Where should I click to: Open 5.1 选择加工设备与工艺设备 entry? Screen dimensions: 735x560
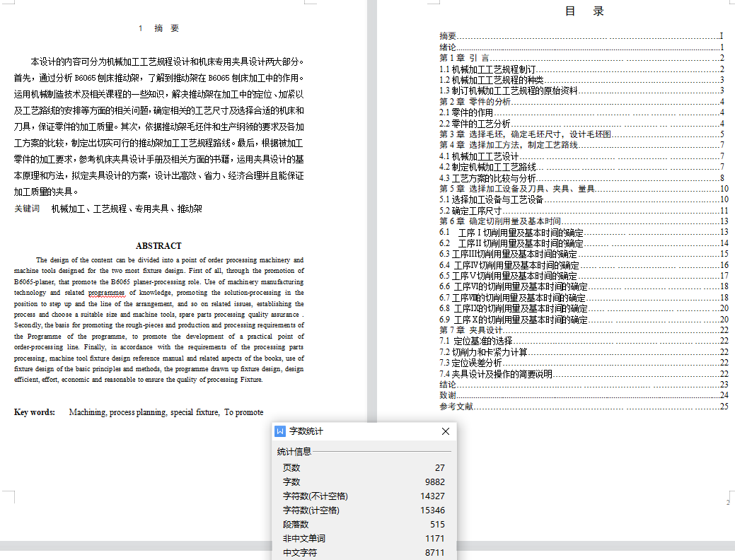584,199
